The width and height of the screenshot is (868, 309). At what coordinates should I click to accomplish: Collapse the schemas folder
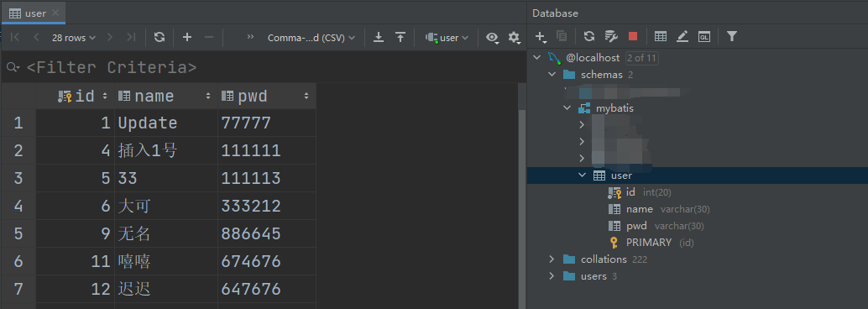pos(552,75)
